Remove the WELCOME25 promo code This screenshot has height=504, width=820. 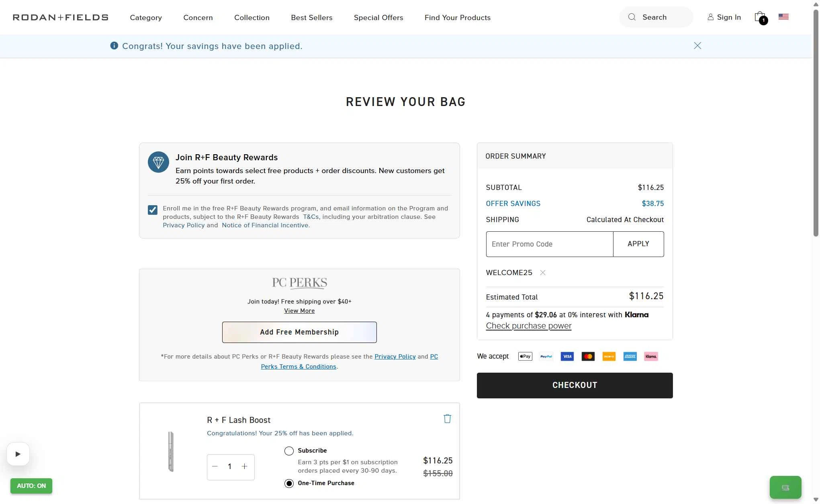[x=543, y=273]
